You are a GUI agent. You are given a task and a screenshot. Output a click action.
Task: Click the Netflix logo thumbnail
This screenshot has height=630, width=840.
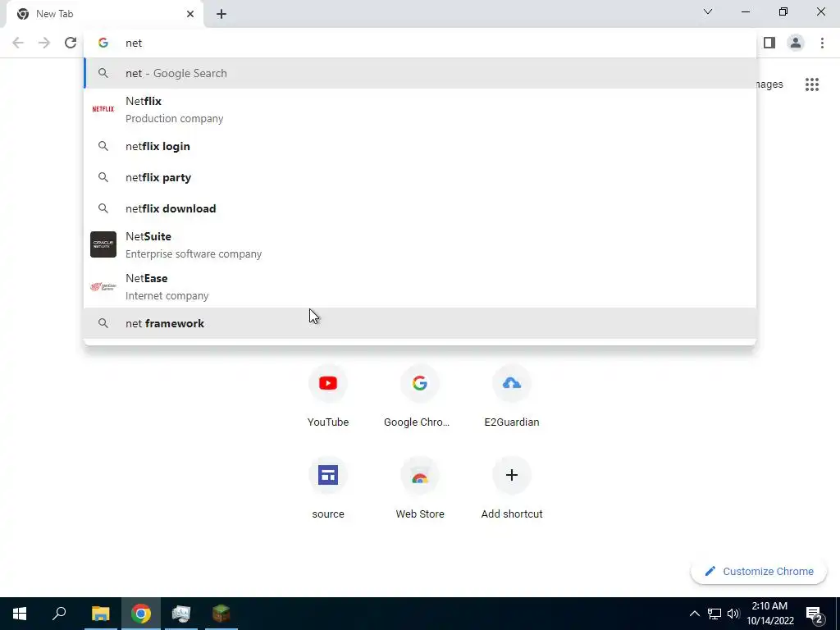103,109
